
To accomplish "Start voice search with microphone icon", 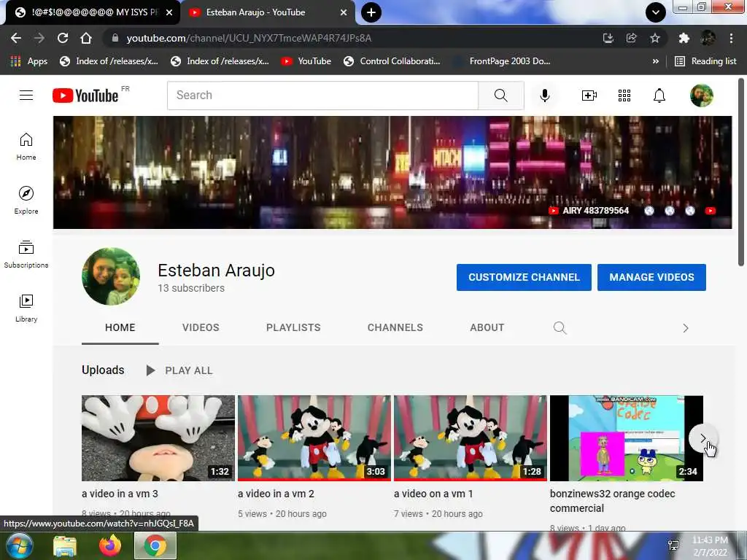I will 544,96.
